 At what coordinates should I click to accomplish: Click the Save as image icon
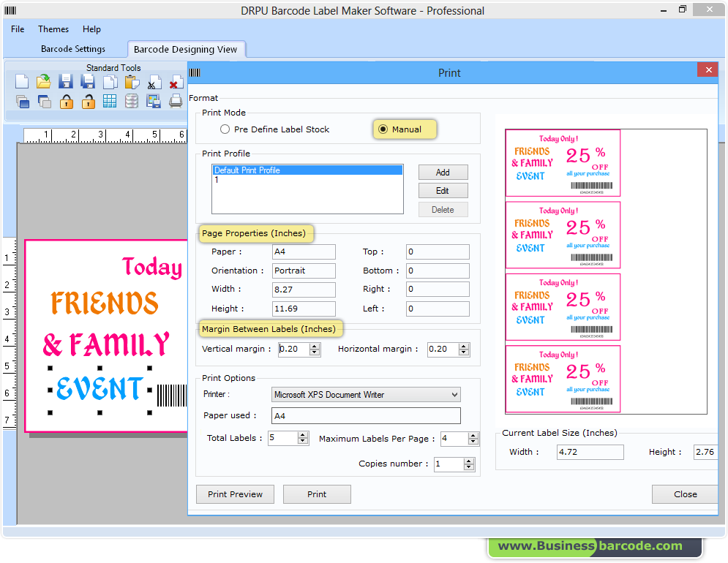[x=153, y=101]
